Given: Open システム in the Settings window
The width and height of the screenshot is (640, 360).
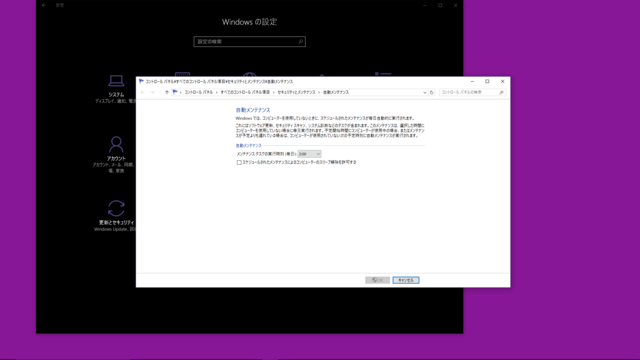Looking at the screenshot, I should [x=116, y=88].
